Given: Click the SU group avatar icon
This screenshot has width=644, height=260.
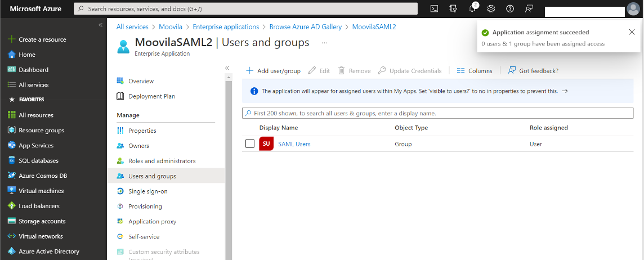Looking at the screenshot, I should pyautogui.click(x=266, y=144).
